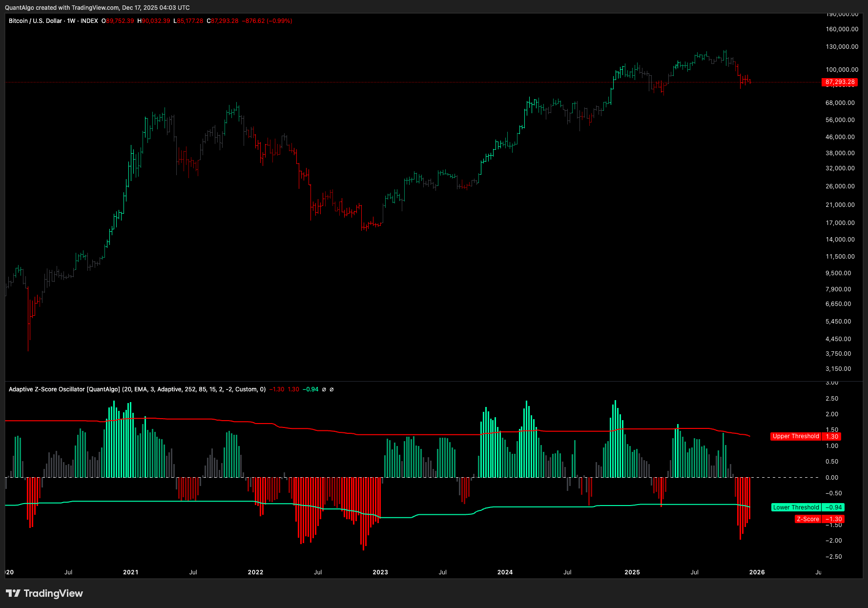Click 14,000.00 on the price axis

(840, 240)
